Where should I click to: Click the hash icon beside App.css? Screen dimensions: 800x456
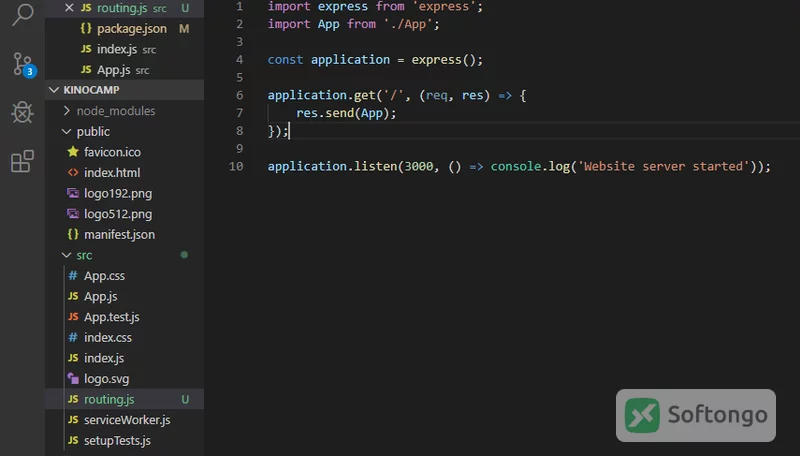(x=73, y=275)
